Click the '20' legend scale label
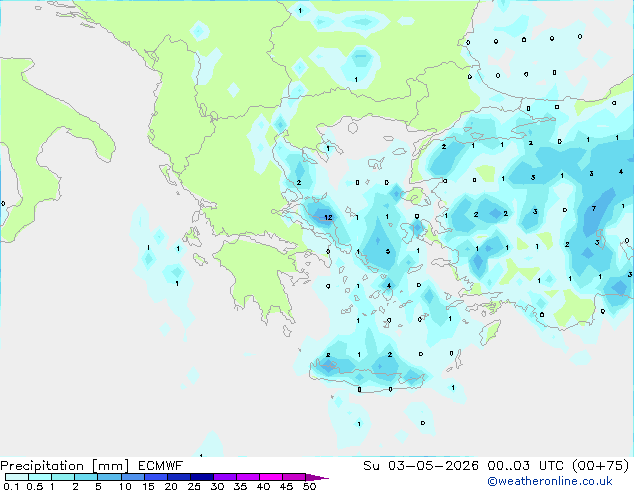 171,486
